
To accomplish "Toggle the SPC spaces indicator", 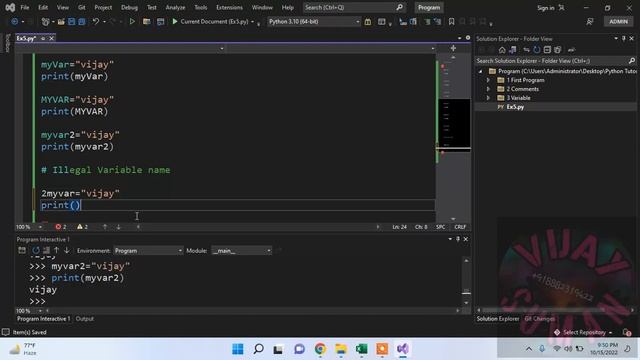I will point(440,227).
